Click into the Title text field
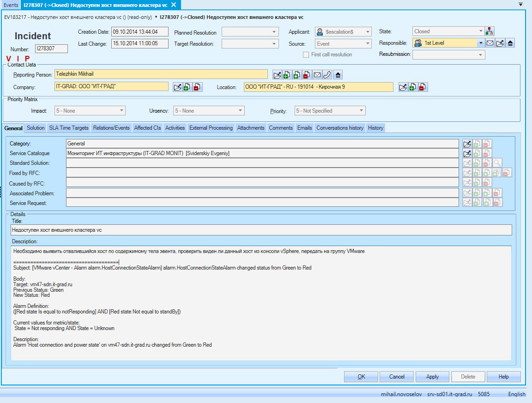532x403 pixels. [261, 230]
